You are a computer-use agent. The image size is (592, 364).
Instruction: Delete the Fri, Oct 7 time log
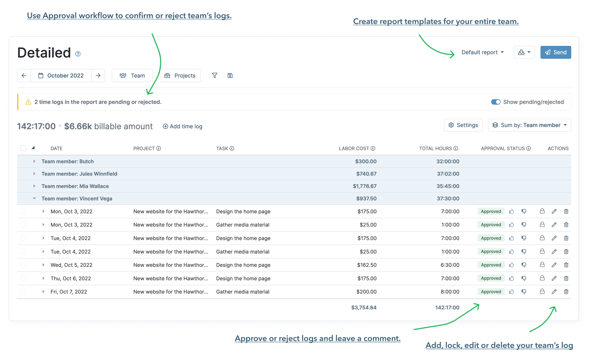pos(566,292)
